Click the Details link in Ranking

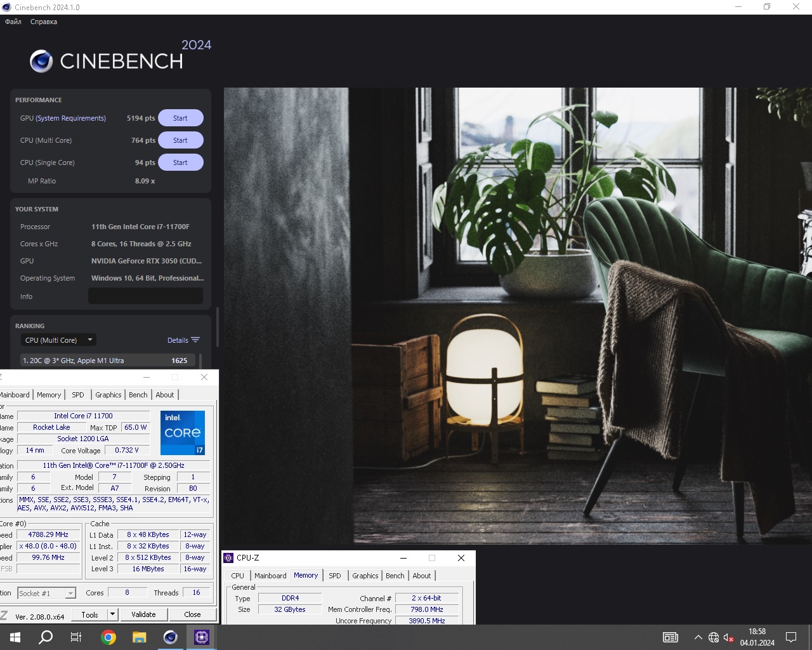(178, 340)
